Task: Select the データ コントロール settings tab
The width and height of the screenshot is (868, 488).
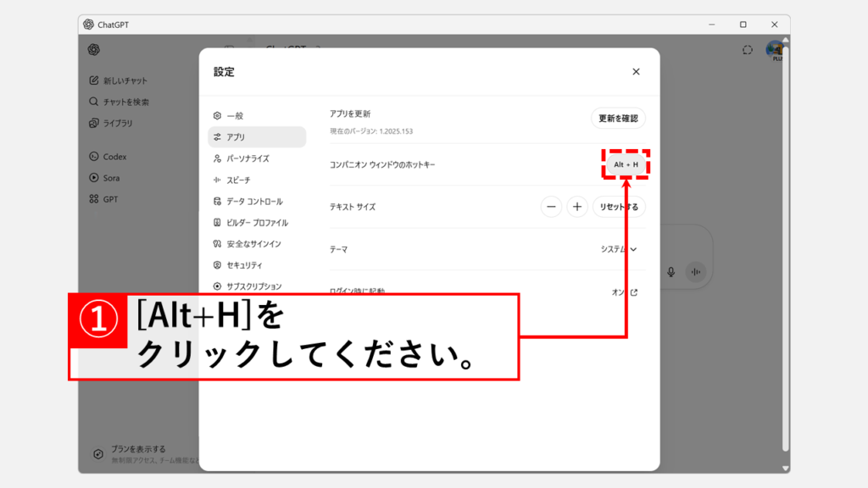Action: [257, 202]
